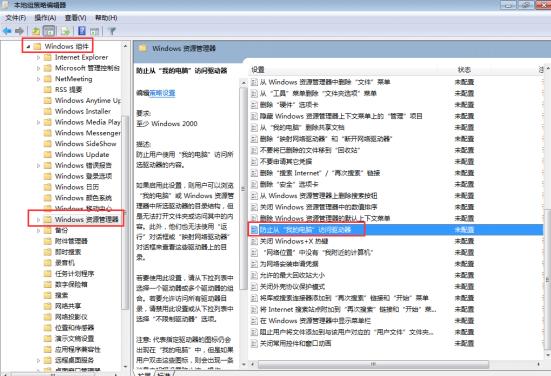Click policy icon of 允许的最大回收站大小
551x376 pixels.
click(x=254, y=275)
